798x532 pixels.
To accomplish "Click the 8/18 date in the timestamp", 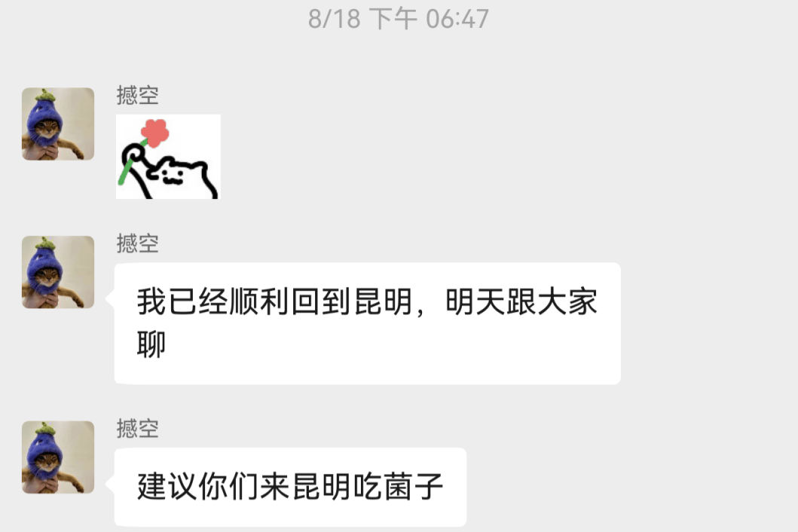I will [x=335, y=20].
